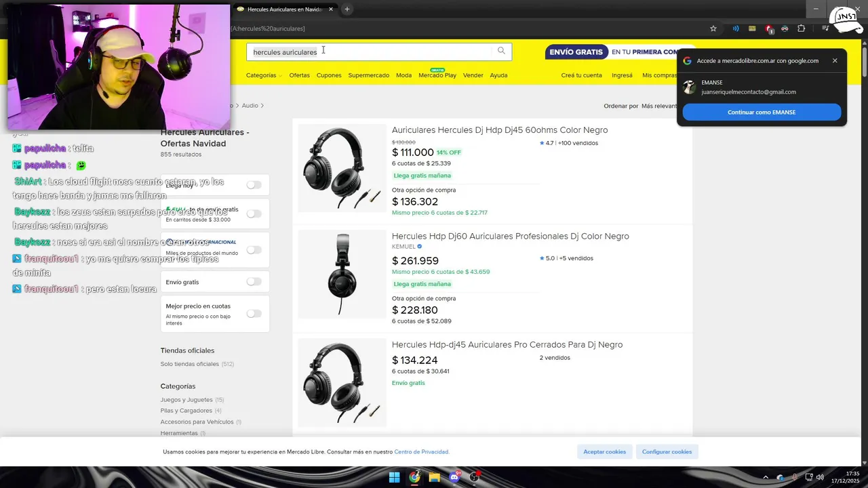
Task: Open the network icon in system tray
Action: point(808,477)
